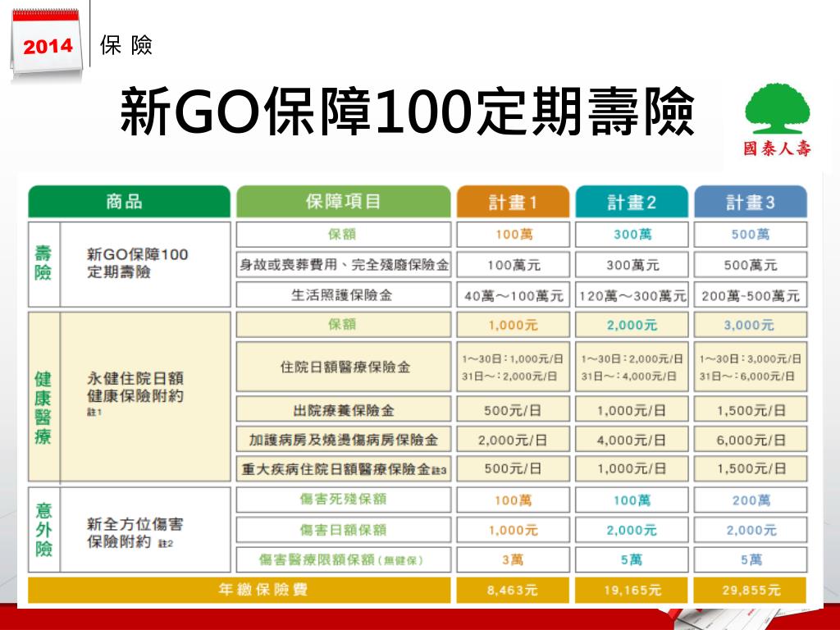This screenshot has height=630, width=840.
Task: Select the 計畫3 column header
Action: [x=751, y=202]
